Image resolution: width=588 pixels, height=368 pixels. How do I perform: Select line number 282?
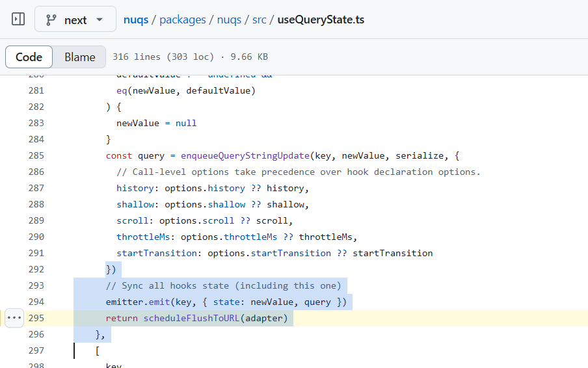36,107
